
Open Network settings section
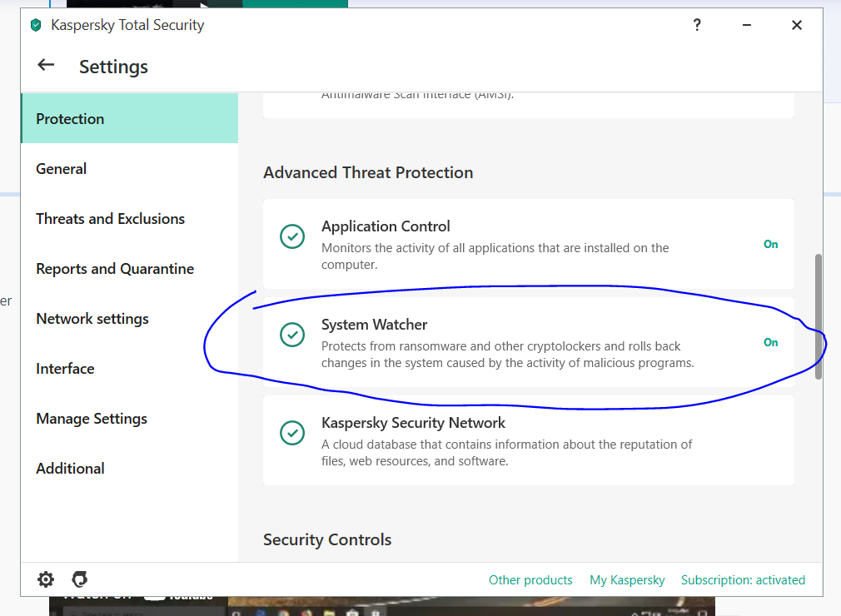click(129, 319)
